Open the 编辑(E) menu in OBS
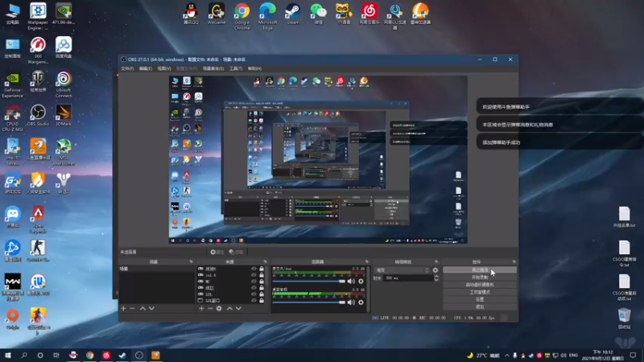644x362 pixels. pos(146,68)
